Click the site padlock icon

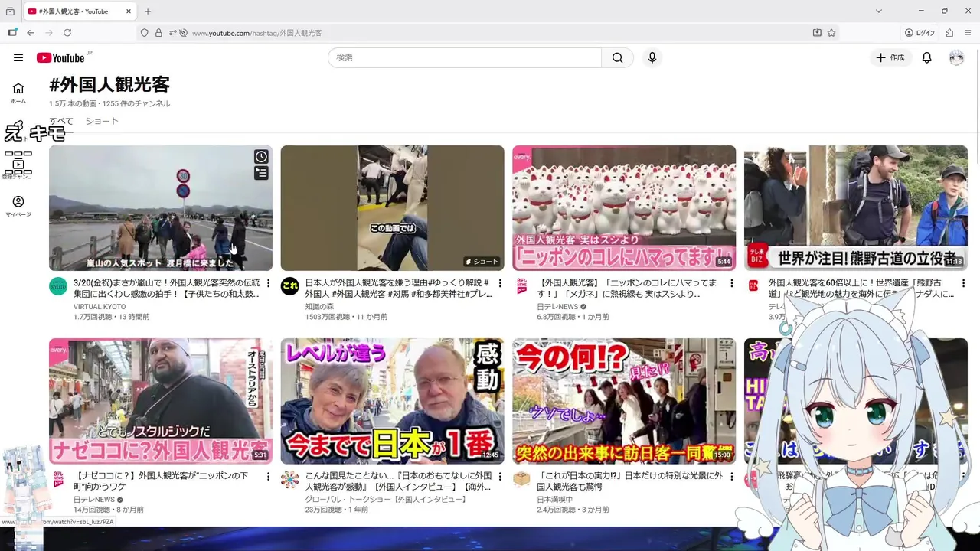pos(158,33)
